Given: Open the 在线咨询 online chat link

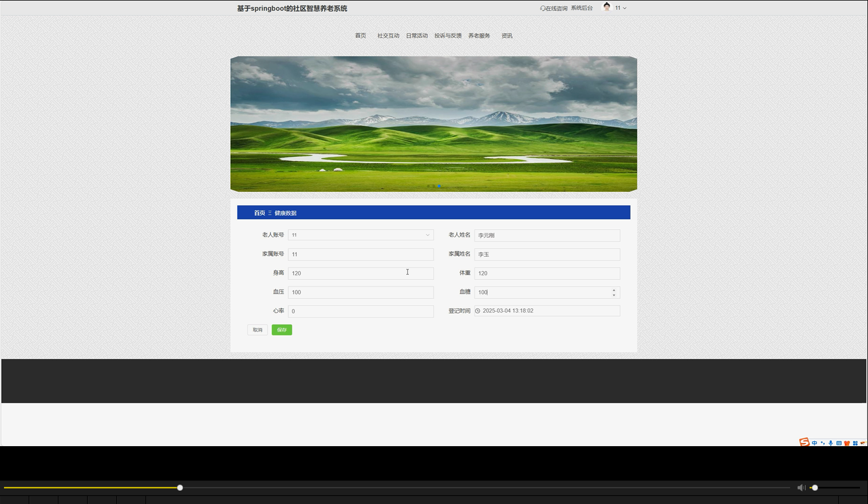Looking at the screenshot, I should click(x=554, y=8).
